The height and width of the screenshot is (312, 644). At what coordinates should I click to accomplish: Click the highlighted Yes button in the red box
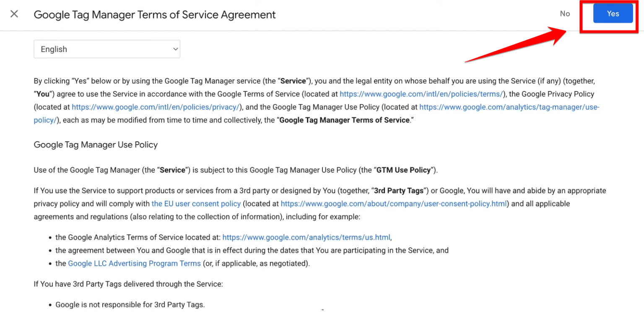(x=613, y=13)
